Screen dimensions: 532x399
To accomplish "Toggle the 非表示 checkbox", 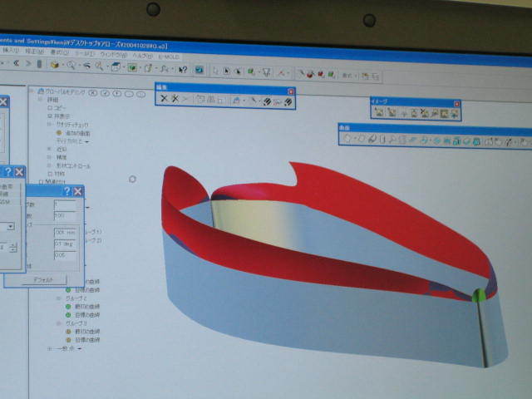I will pos(50,116).
